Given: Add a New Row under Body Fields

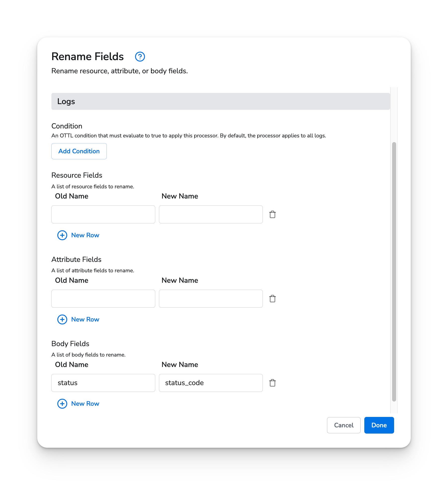Looking at the screenshot, I should click(78, 404).
